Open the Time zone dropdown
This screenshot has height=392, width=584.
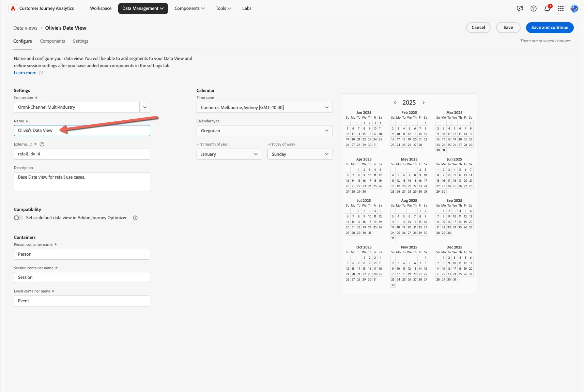coord(264,107)
